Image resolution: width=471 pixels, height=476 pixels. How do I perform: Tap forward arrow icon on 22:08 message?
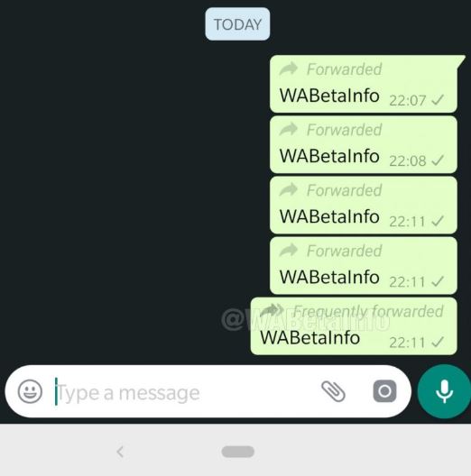click(289, 129)
